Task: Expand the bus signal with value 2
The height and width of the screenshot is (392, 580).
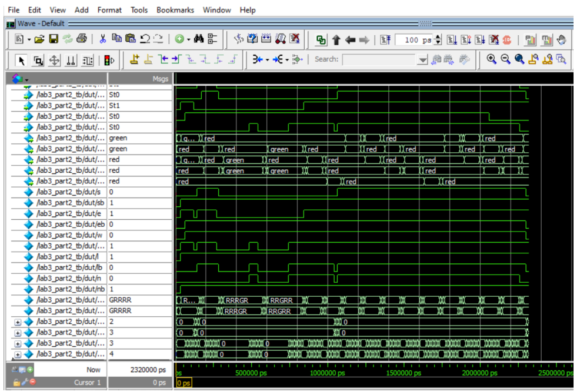Action: point(18,321)
